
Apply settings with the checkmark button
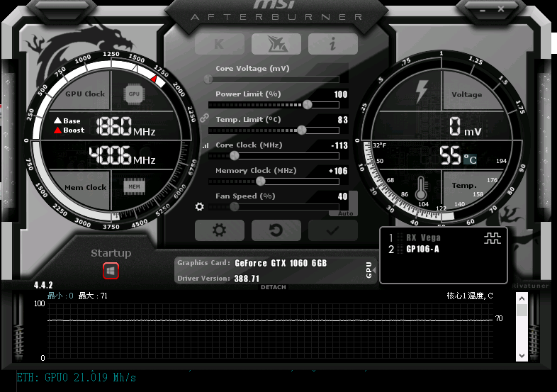pyautogui.click(x=333, y=230)
